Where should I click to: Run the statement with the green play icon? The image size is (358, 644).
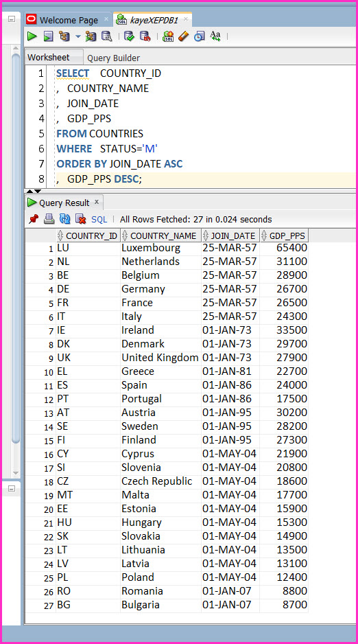pos(32,36)
